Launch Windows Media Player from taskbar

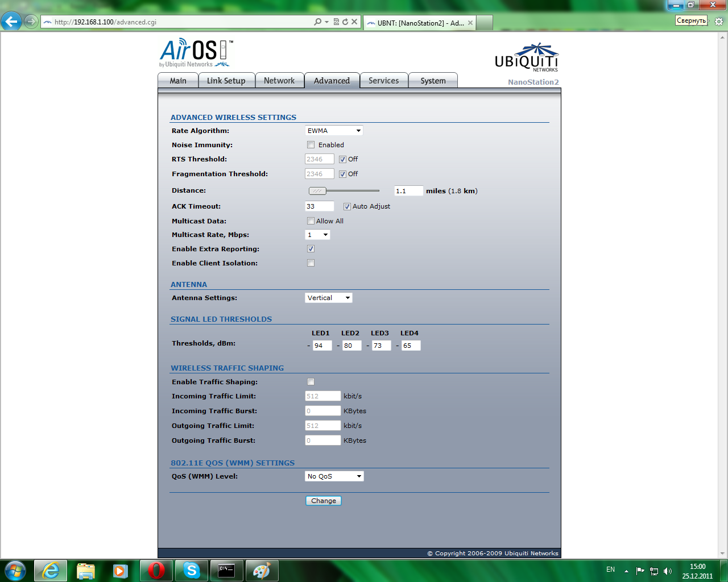click(121, 571)
